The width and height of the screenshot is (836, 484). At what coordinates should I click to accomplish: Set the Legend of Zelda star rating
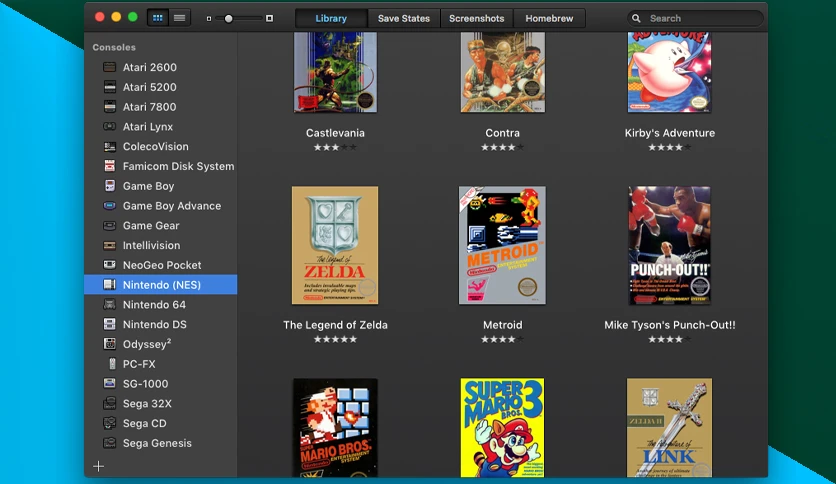pyautogui.click(x=335, y=339)
